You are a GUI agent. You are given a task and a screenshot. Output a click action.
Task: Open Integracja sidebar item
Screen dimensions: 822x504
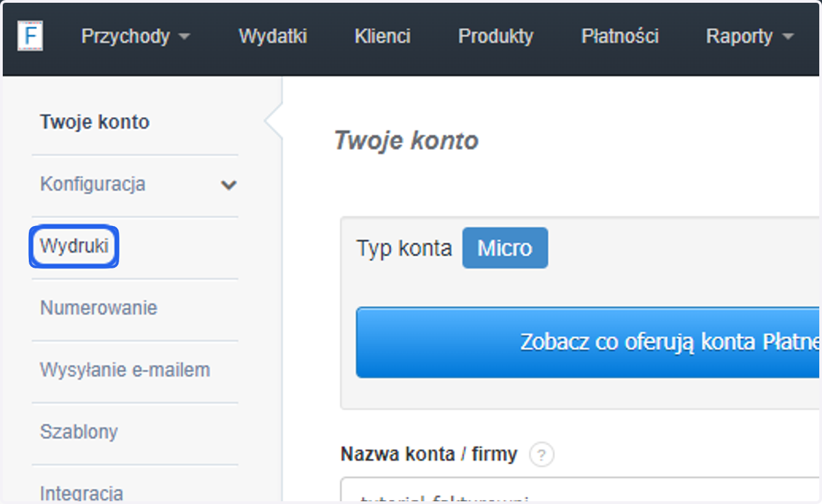click(x=82, y=493)
